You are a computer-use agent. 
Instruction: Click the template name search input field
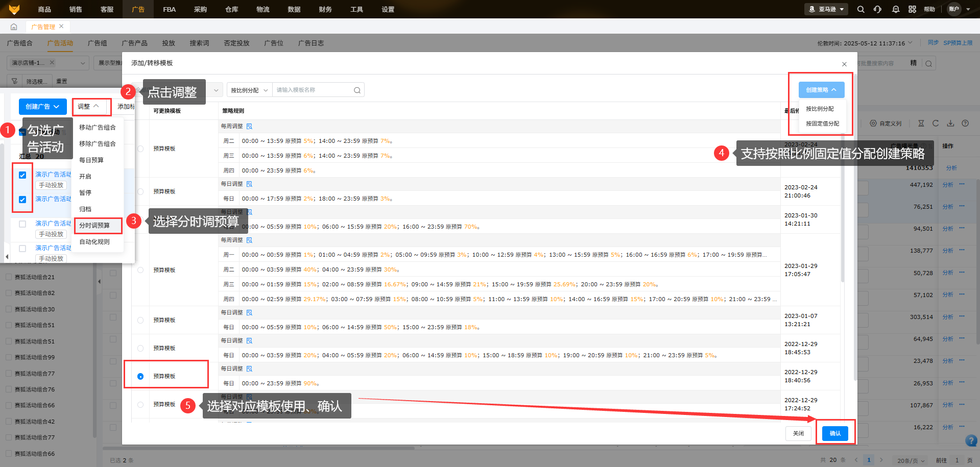tap(312, 90)
